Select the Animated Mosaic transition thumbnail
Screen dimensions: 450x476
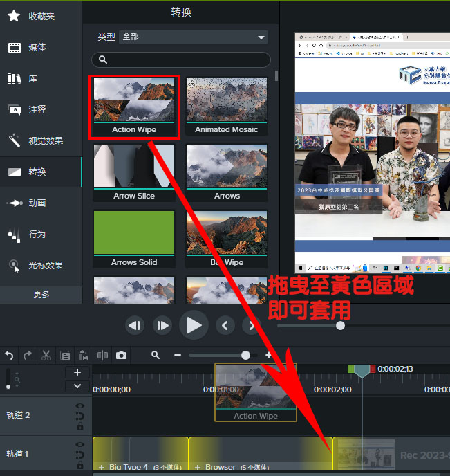(226, 107)
